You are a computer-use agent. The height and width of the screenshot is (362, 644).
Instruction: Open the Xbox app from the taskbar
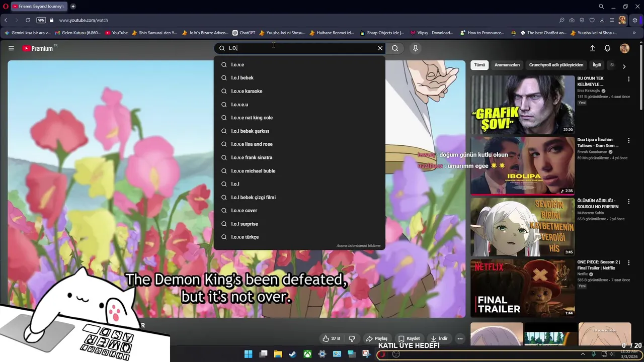click(307, 354)
